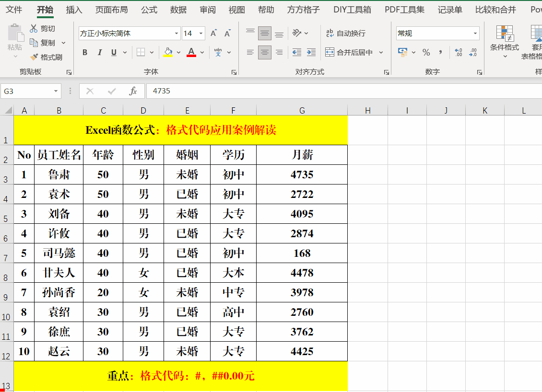Image resolution: width=542 pixels, height=392 pixels.
Task: Expand the font color dropdown arrow
Action: [202, 52]
